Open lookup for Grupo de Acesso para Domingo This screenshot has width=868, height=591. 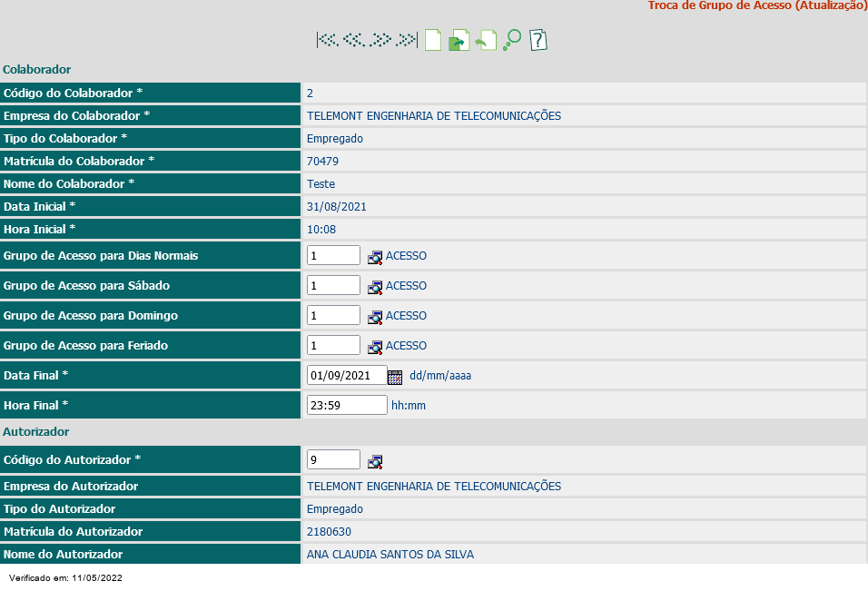point(375,317)
